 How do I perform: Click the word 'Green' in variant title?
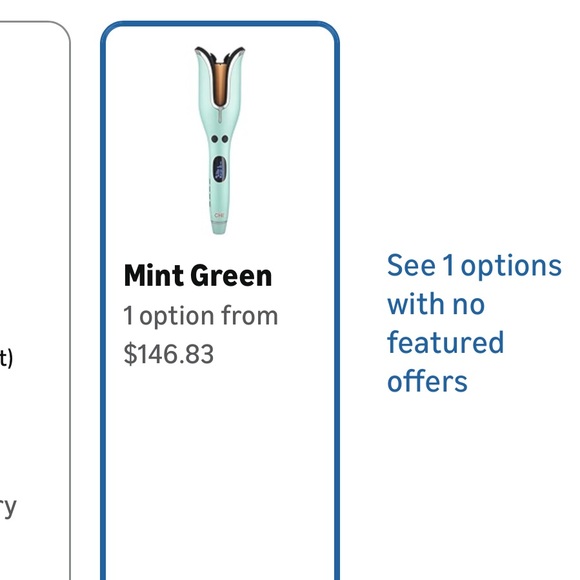[231, 276]
